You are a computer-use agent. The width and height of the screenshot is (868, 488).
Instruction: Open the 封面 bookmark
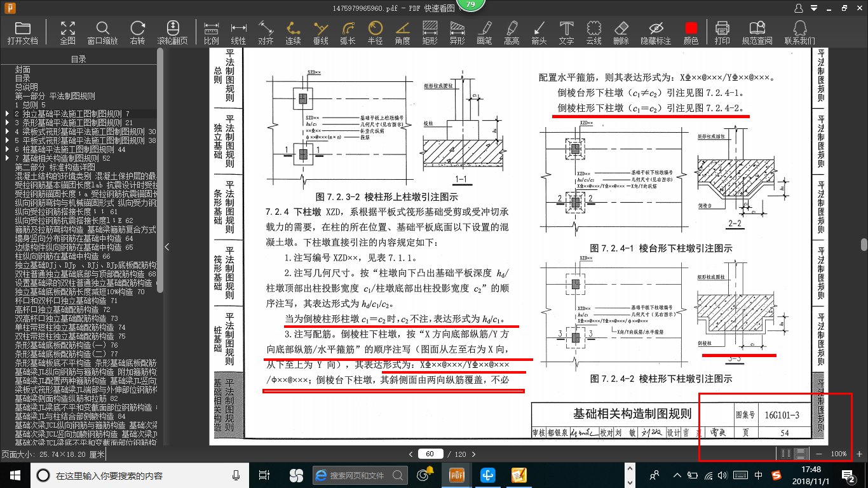tap(23, 69)
